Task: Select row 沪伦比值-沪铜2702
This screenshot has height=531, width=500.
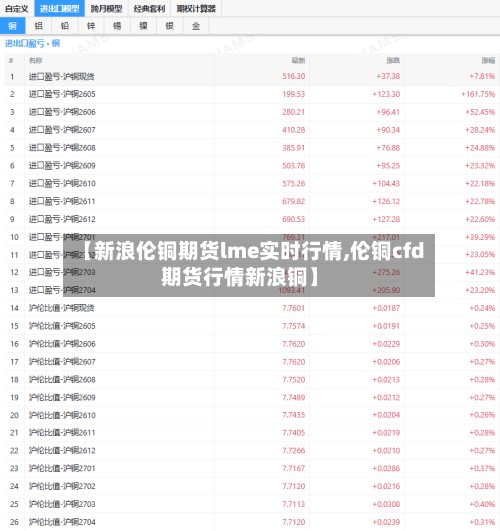Action: [252, 486]
